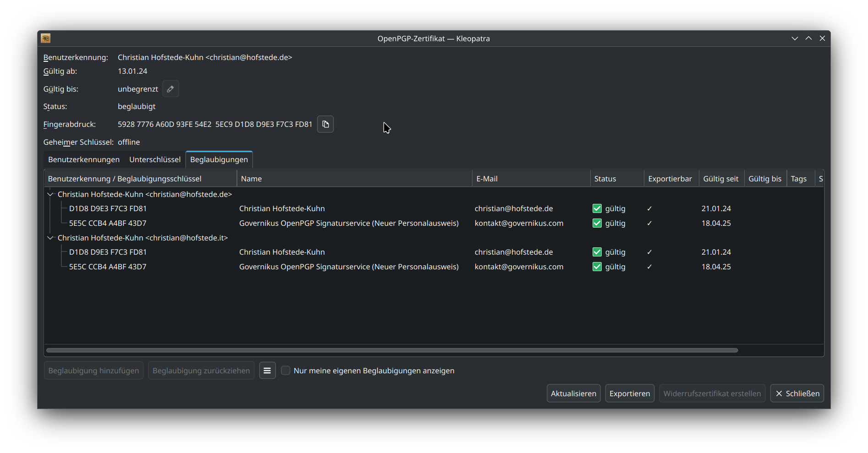The width and height of the screenshot is (868, 453).
Task: Select the last 5E5C CCB4 A4BF 43D7 row
Action: click(108, 267)
